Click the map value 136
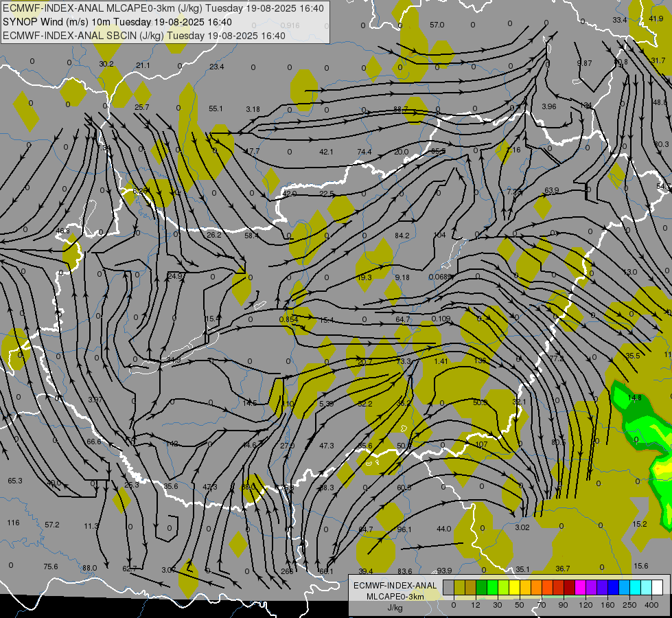The image size is (672, 618). point(480,360)
